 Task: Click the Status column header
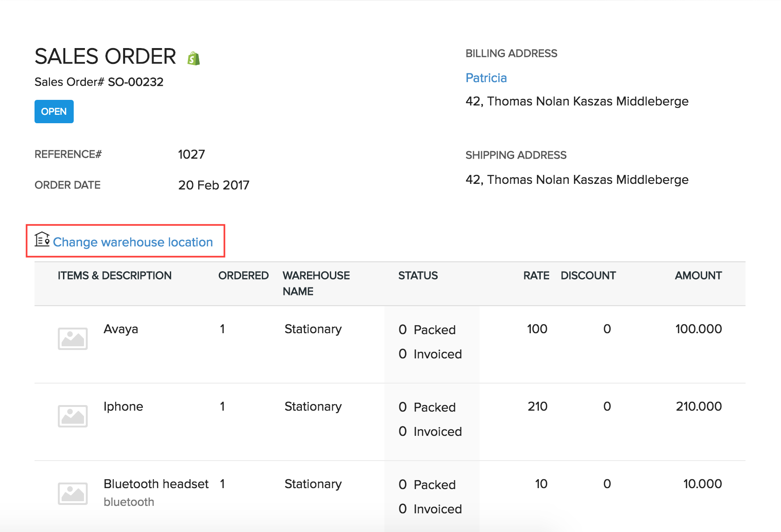tap(418, 276)
